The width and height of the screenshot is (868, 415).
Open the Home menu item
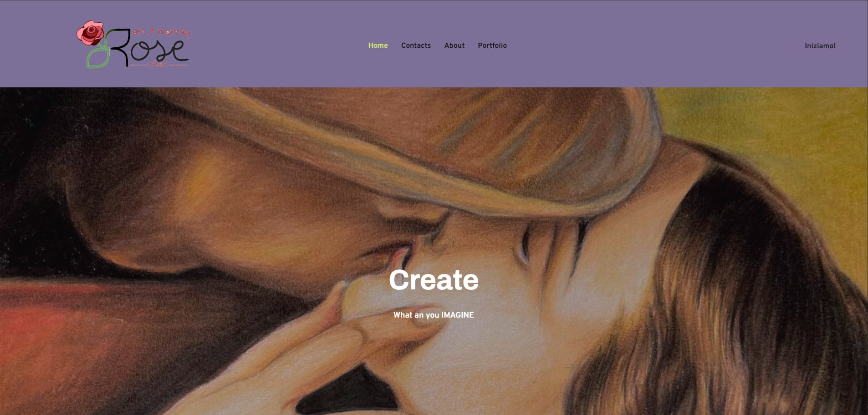coord(378,46)
